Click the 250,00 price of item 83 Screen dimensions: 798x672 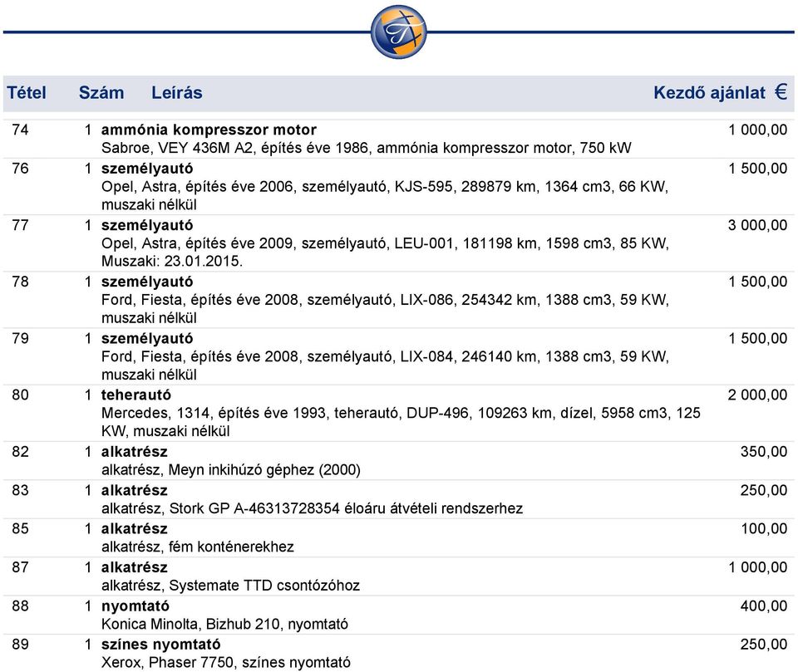(764, 490)
